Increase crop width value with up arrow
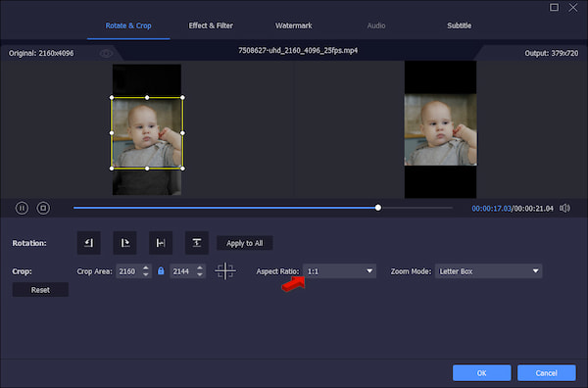Viewport: 588px width, 388px height. pos(146,267)
